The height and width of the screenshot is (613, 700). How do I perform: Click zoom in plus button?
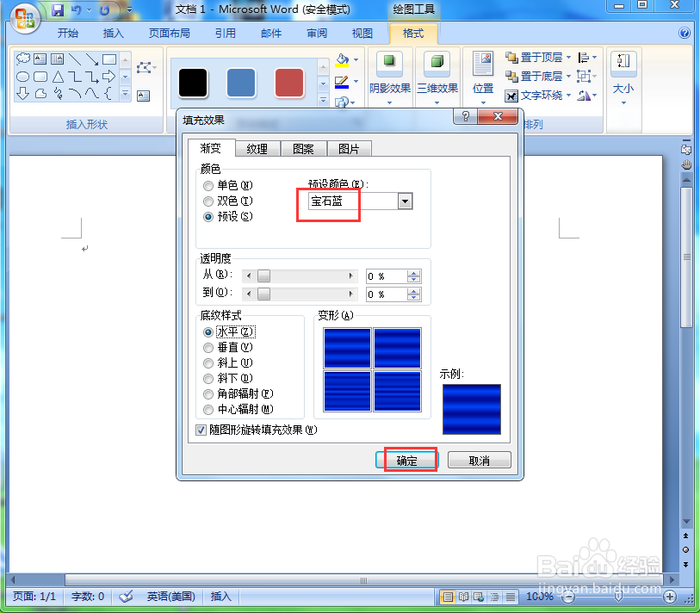(x=669, y=597)
